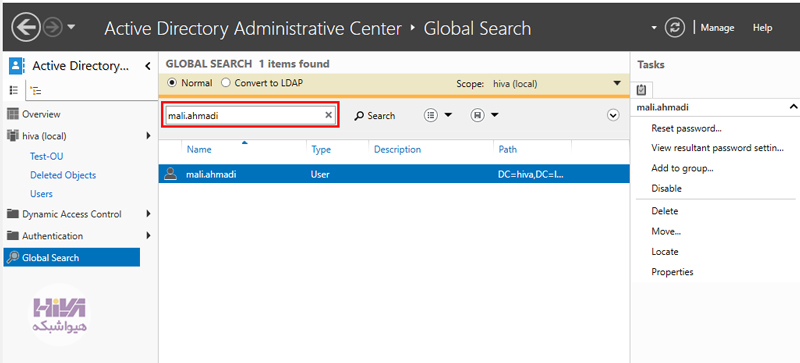Open the Users container link

point(41,194)
